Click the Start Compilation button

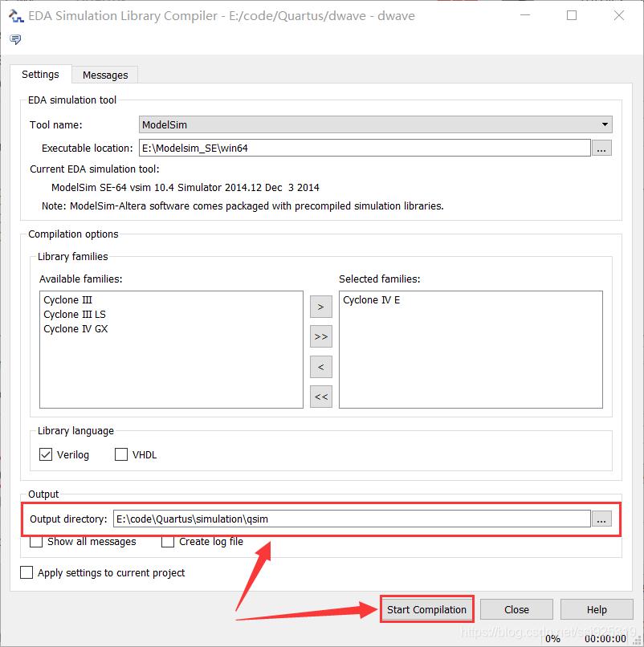click(426, 609)
